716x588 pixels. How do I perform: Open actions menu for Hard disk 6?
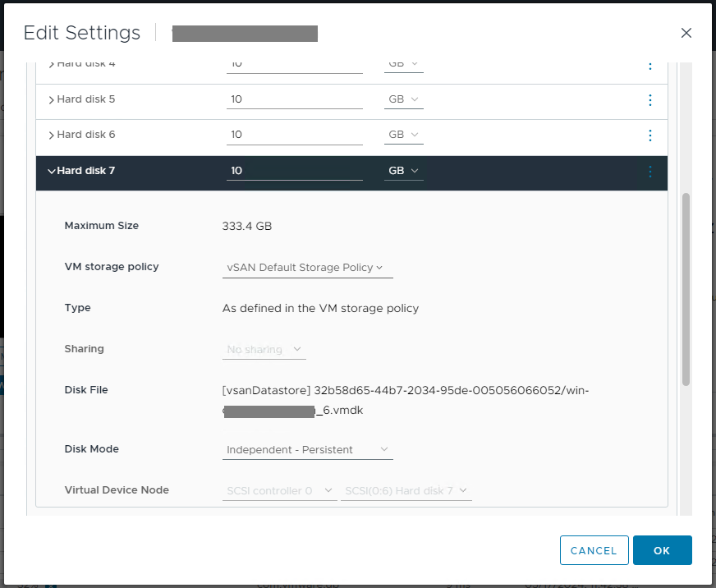coord(649,136)
